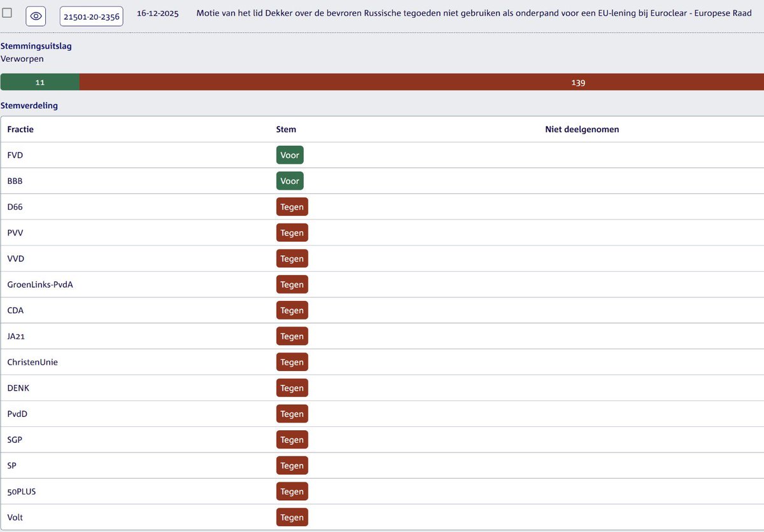Click the Tegen badge for CDA
Viewport: 764px width, 532px height.
pos(292,311)
